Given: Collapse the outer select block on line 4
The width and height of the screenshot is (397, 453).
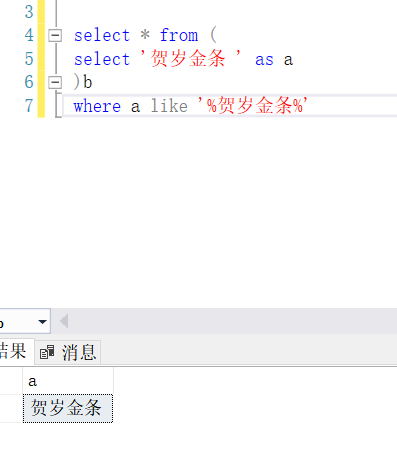Looking at the screenshot, I should [55, 35].
